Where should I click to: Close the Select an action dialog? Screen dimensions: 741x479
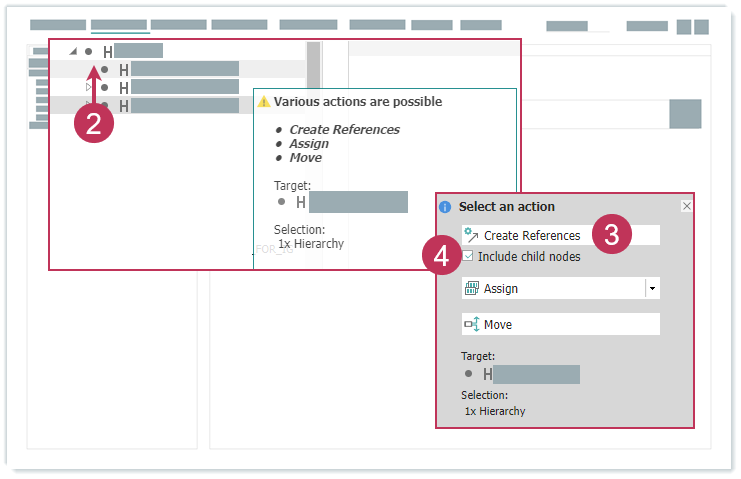tap(686, 206)
